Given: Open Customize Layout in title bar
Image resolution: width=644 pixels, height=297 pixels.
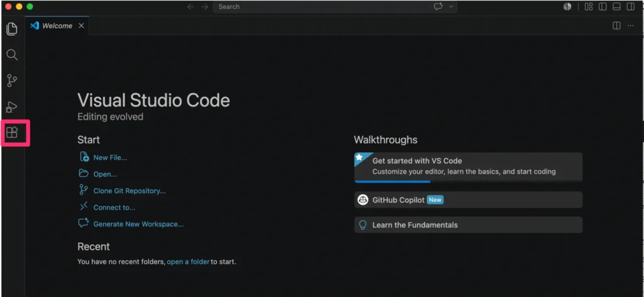Looking at the screenshot, I should [x=589, y=6].
